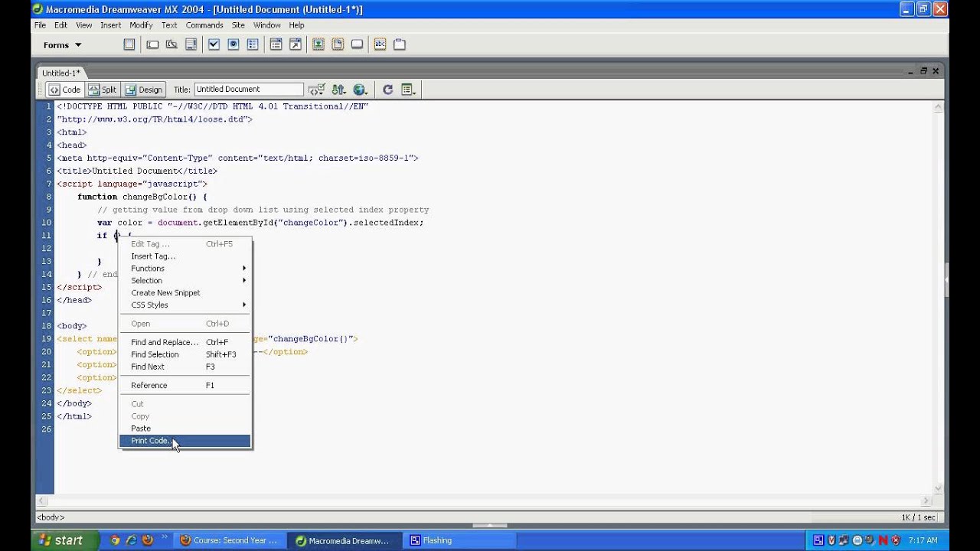Open the Text menu
Viewport: 980px width, 551px height.
(169, 25)
